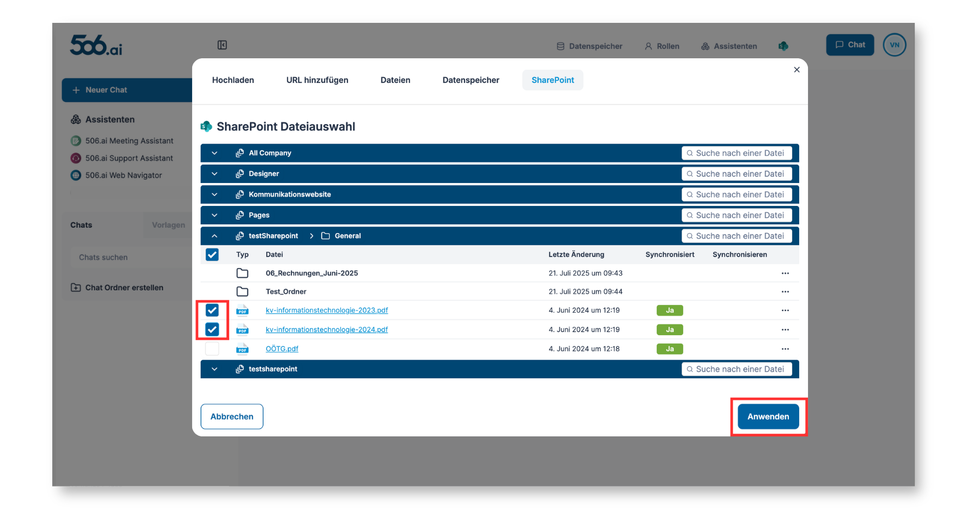Open more options for Test_Ordner

pyautogui.click(x=785, y=291)
